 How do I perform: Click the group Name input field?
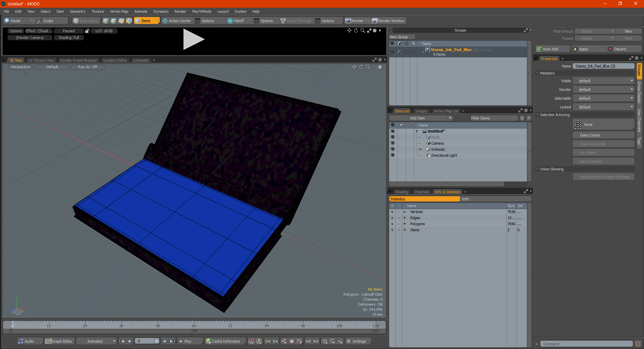[603, 66]
